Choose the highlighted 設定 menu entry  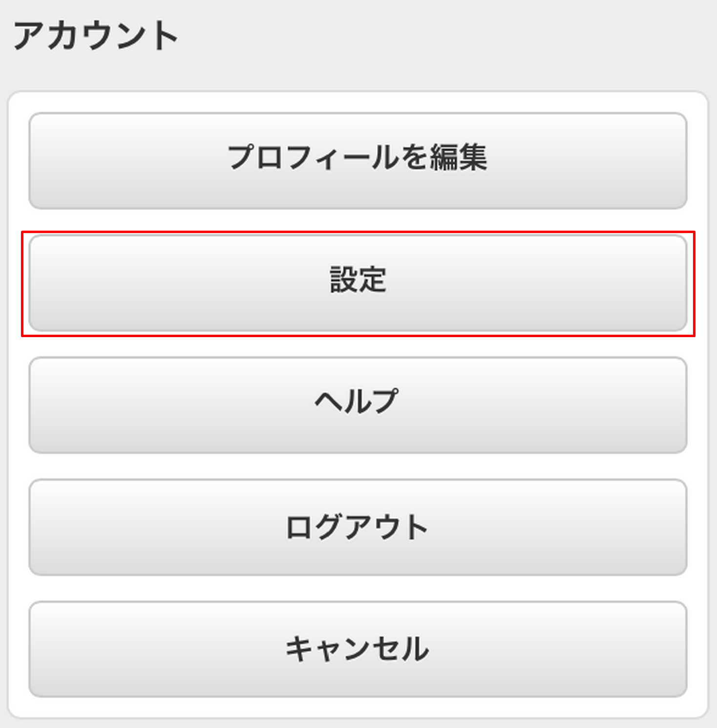(x=358, y=282)
